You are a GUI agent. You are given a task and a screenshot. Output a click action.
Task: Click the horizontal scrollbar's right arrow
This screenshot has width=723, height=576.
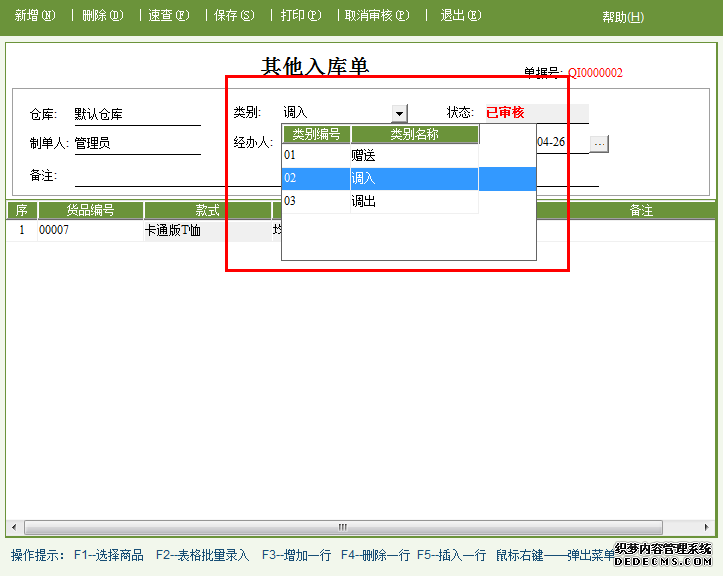[709, 527]
